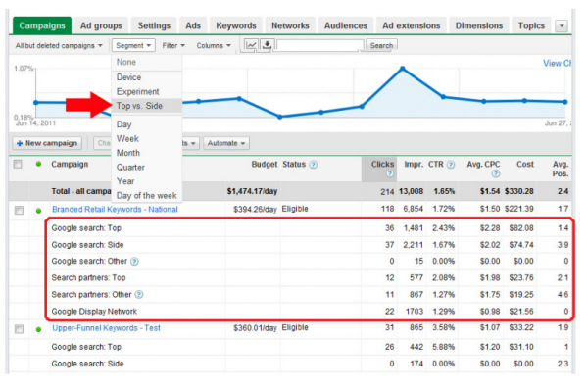Open Branded Retail Keywords - National link
This screenshot has height=390, width=588.
[115, 210]
